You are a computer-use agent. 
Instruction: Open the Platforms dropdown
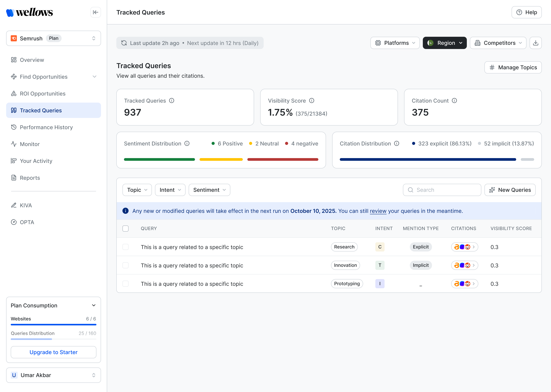[x=395, y=43]
